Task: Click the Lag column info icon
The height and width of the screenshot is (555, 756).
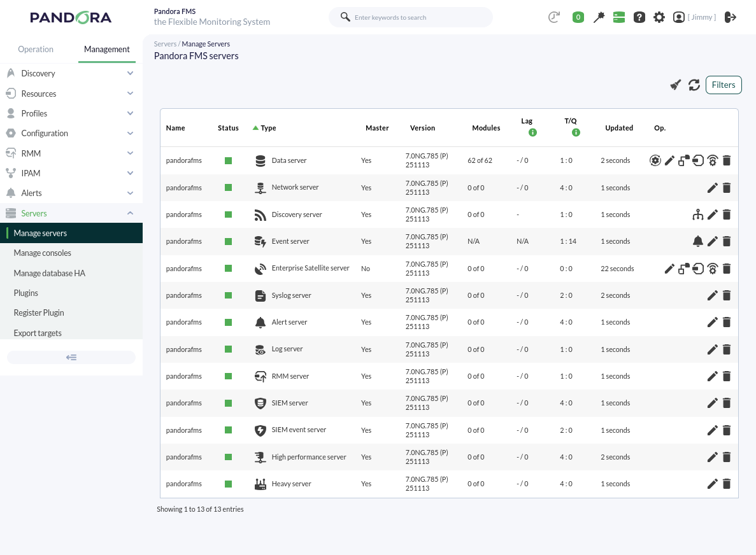Action: 533,132
